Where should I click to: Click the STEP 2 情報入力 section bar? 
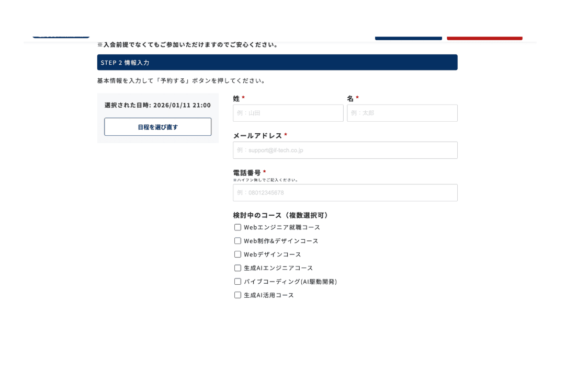click(x=277, y=62)
